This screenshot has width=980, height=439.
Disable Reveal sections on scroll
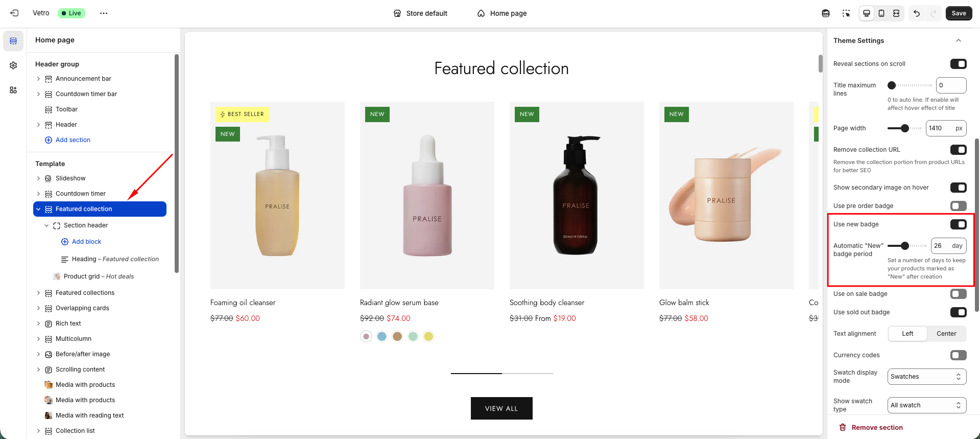pyautogui.click(x=958, y=64)
